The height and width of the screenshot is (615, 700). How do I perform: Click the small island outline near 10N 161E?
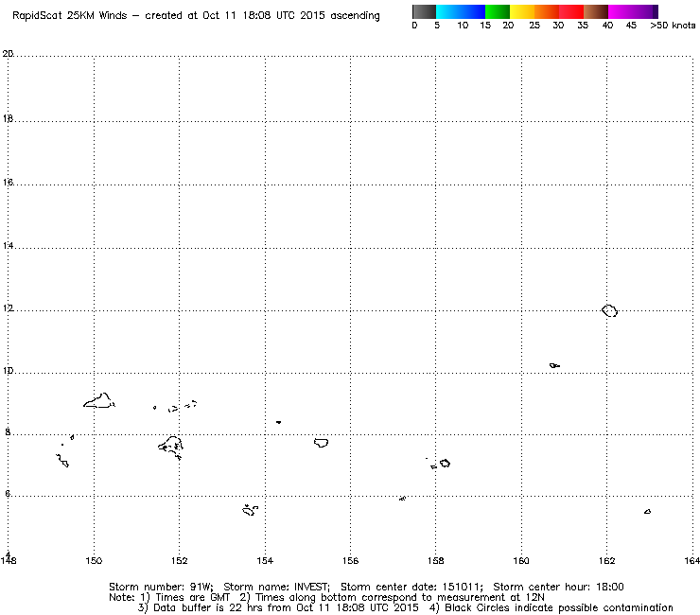tap(554, 366)
